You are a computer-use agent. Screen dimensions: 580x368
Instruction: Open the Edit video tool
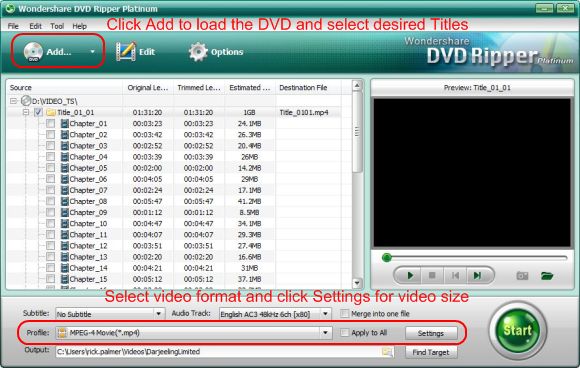pyautogui.click(x=126, y=52)
